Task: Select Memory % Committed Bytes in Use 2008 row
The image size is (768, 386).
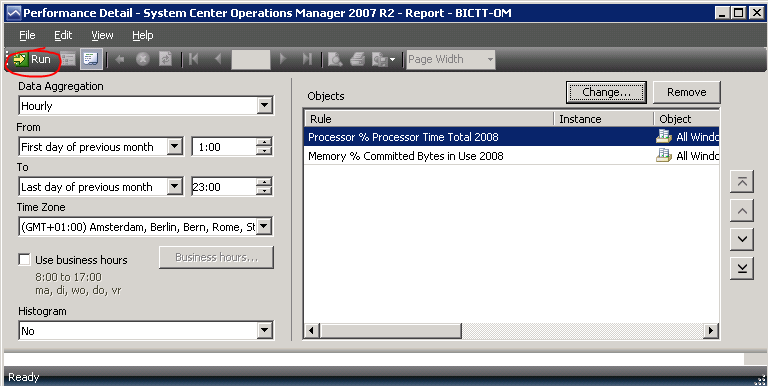Action: [x=511, y=156]
